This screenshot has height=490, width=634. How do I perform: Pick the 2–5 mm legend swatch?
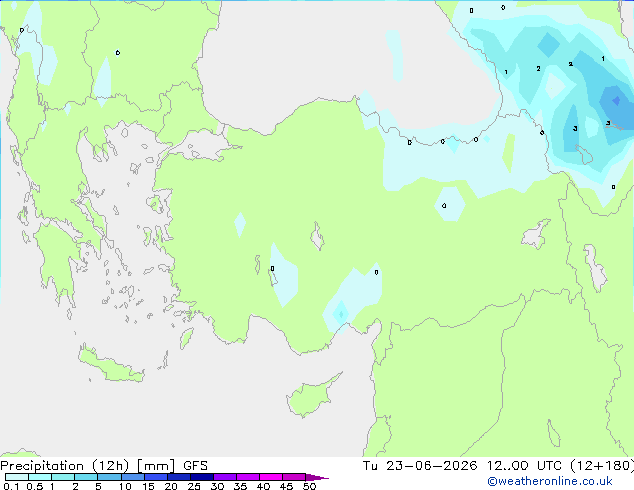86,477
